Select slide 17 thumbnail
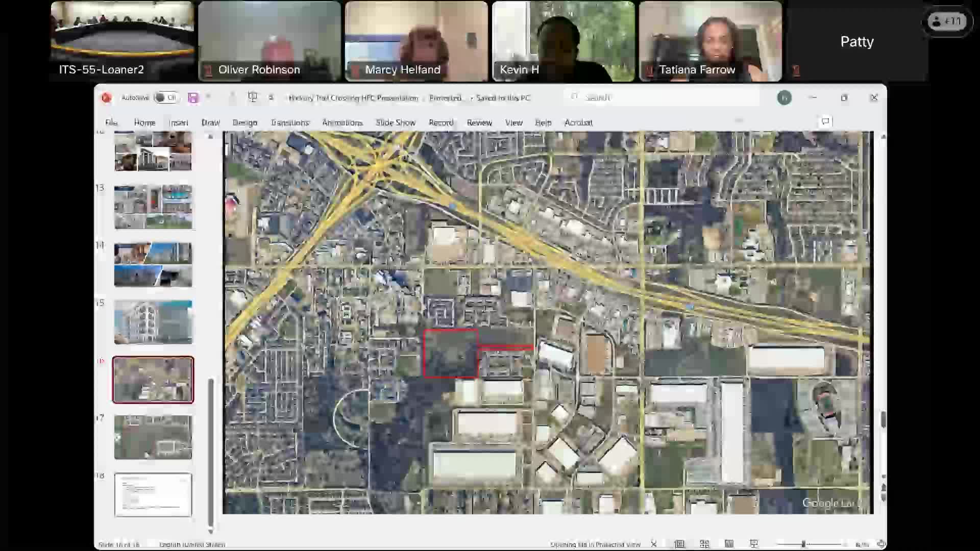 tap(153, 437)
